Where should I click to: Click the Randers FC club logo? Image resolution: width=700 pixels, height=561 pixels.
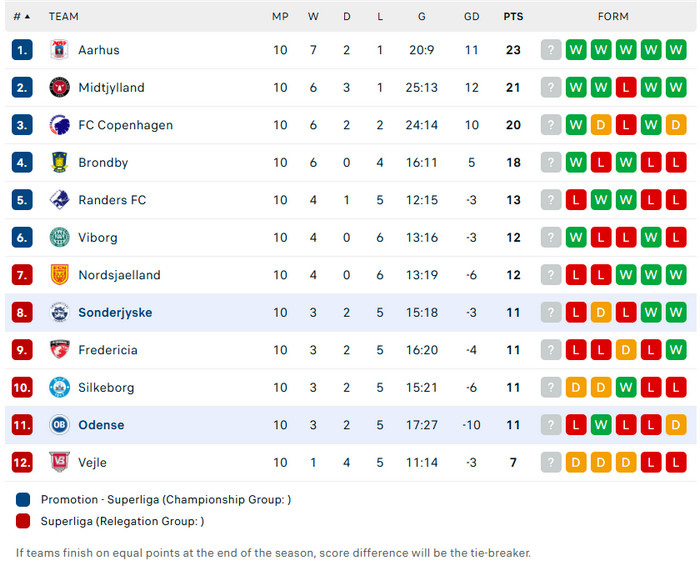60,200
